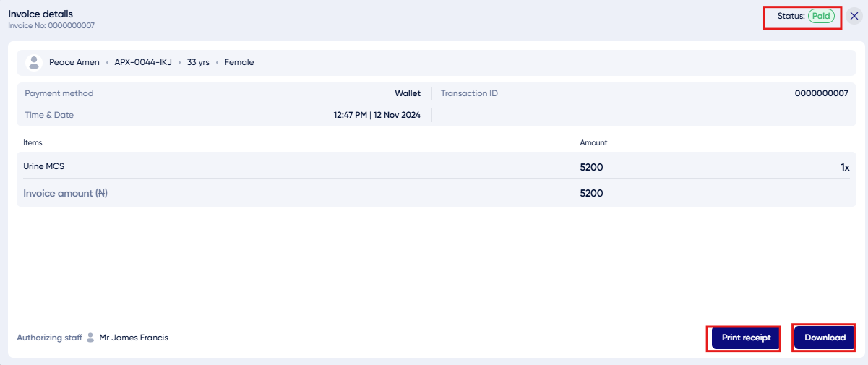Close the invoice details dialog
Image resolution: width=868 pixels, height=365 pixels.
[854, 16]
